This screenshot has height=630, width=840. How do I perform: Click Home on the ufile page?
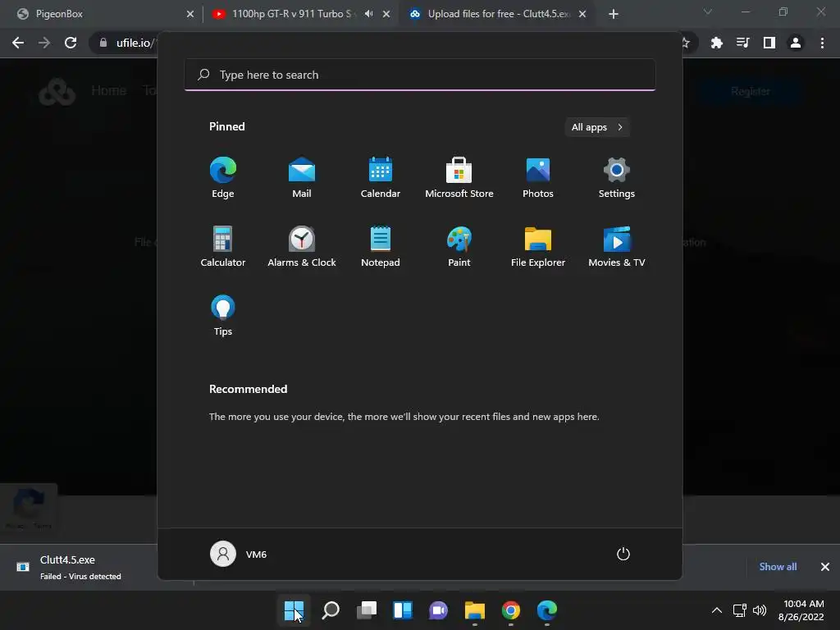tap(109, 90)
